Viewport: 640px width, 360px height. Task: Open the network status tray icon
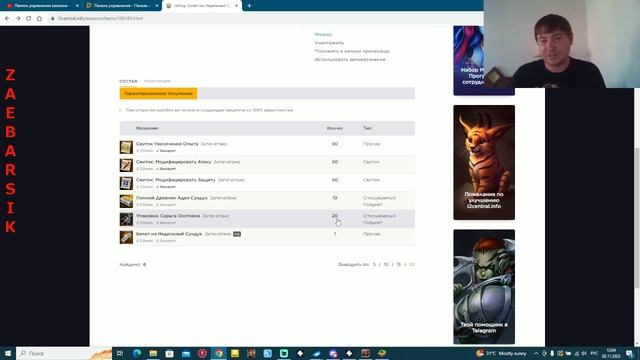576,353
